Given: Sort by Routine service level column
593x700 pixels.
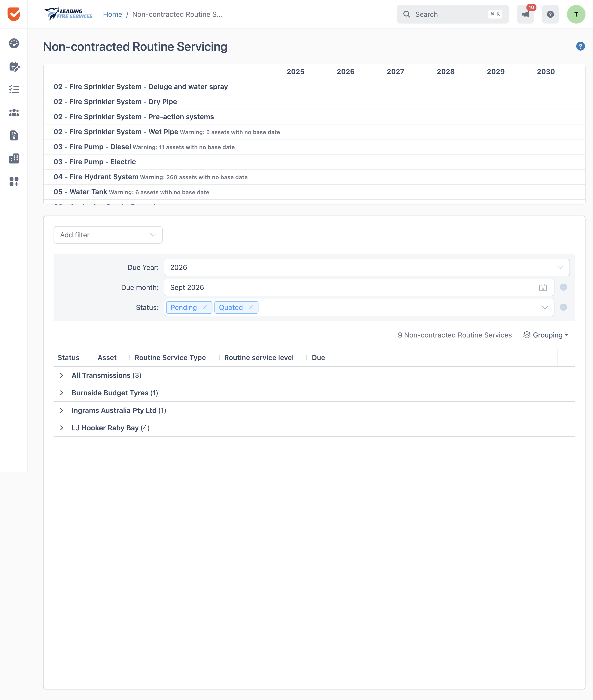Looking at the screenshot, I should [x=259, y=358].
